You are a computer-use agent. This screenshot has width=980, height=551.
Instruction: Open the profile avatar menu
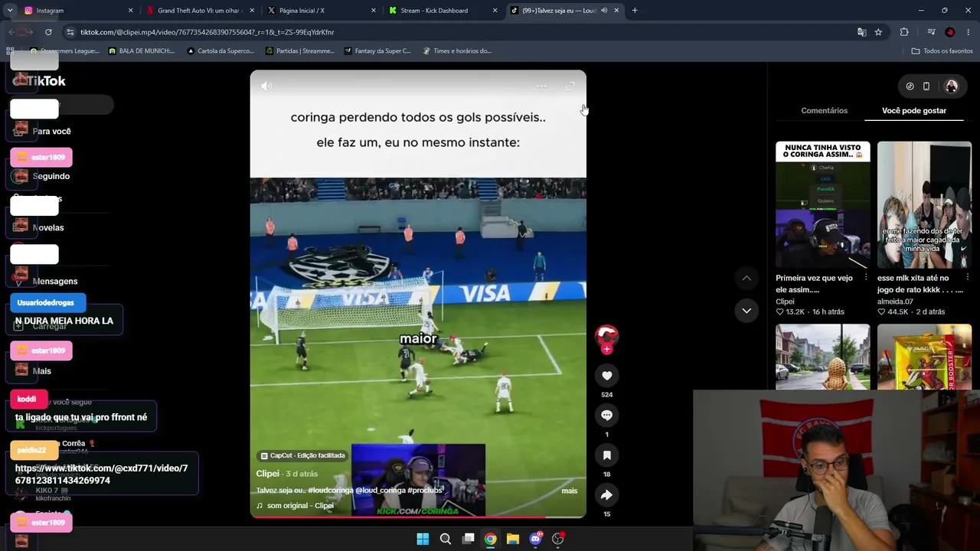(952, 86)
